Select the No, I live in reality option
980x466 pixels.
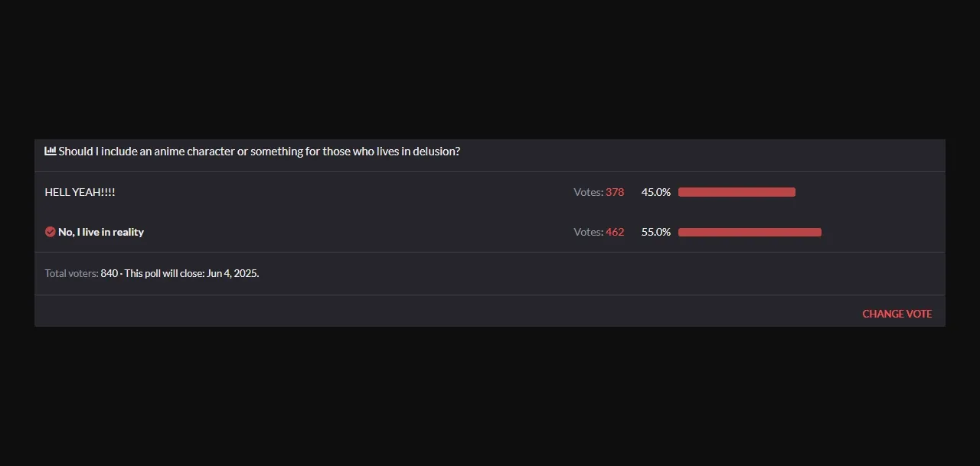coord(101,232)
